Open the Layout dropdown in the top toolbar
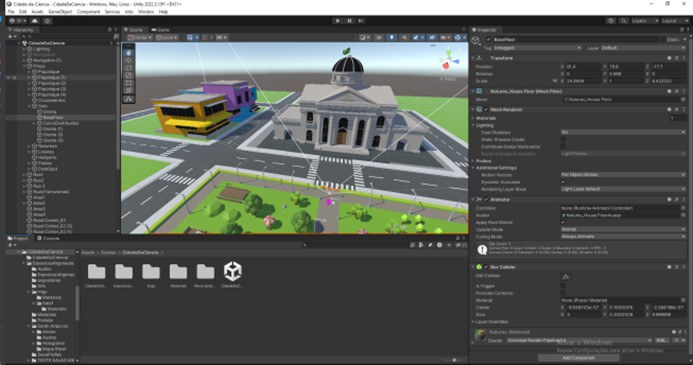The width and height of the screenshot is (693, 365). pos(674,21)
